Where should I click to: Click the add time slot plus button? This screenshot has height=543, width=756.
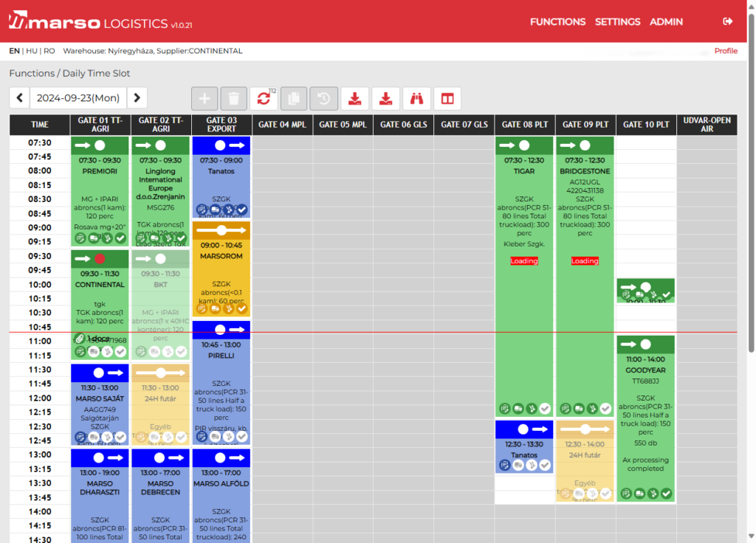point(205,99)
